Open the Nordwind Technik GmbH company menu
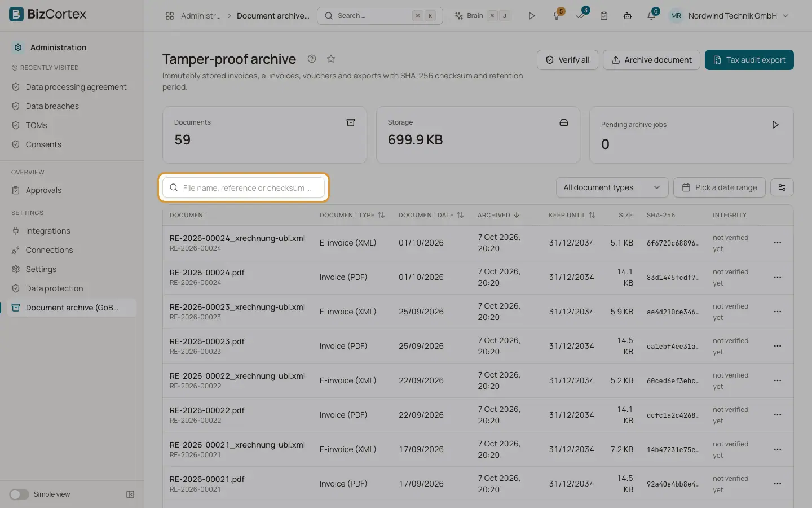The height and width of the screenshot is (508, 812). click(x=729, y=16)
